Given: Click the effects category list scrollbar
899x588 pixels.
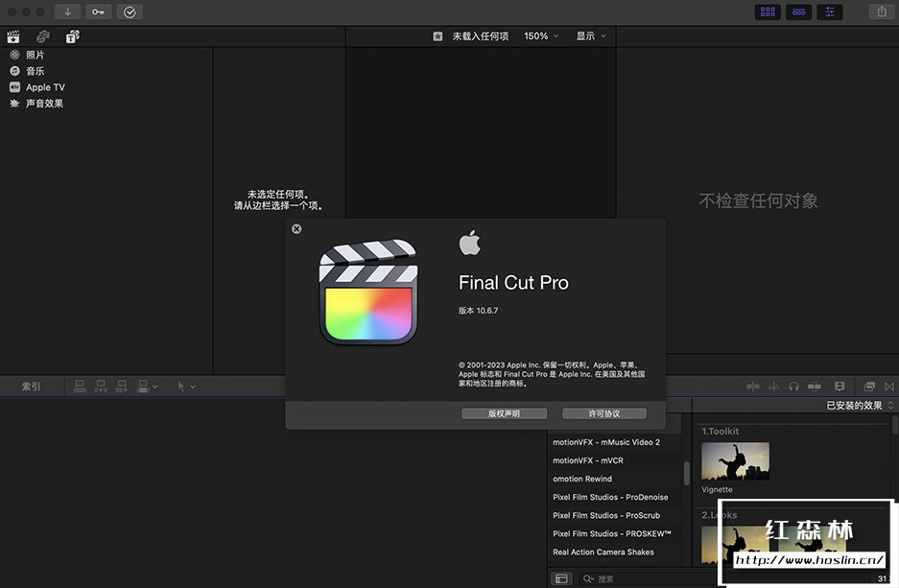Looking at the screenshot, I should (x=686, y=474).
